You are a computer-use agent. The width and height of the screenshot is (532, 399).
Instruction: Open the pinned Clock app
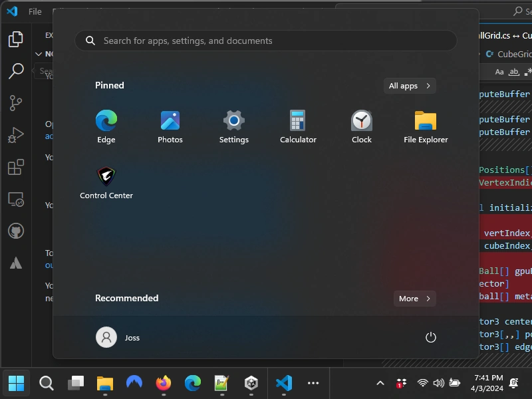[362, 126]
